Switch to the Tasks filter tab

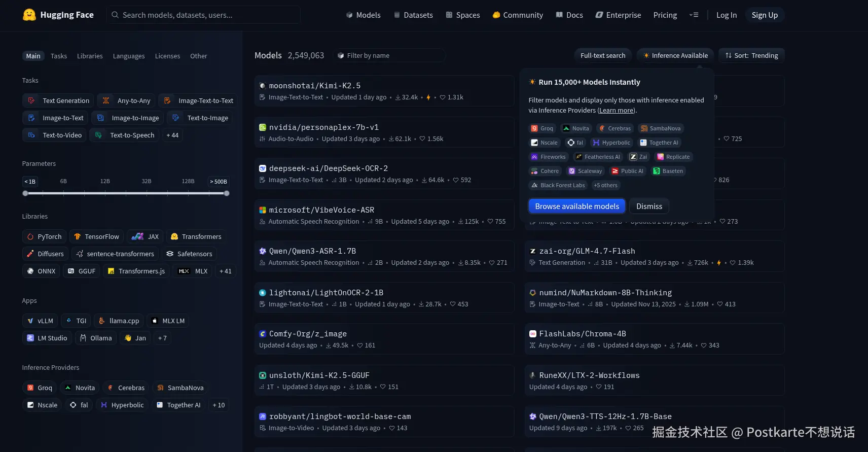coord(59,56)
